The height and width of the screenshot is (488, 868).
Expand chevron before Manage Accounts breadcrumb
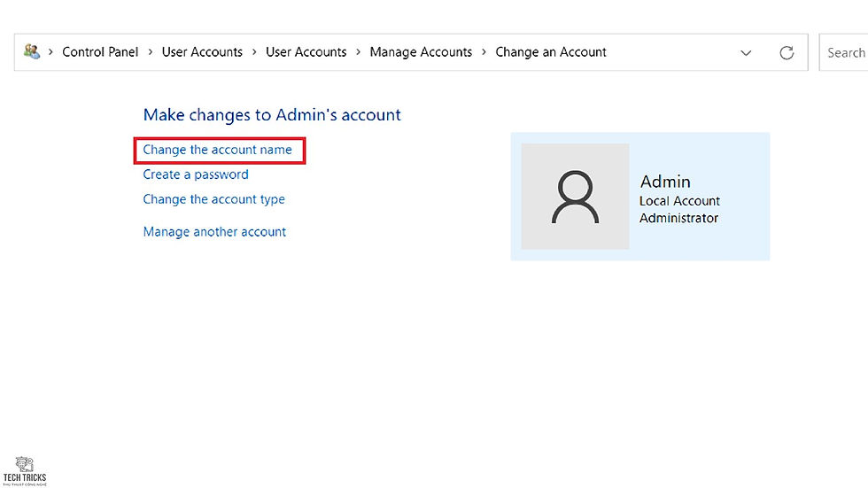point(358,52)
